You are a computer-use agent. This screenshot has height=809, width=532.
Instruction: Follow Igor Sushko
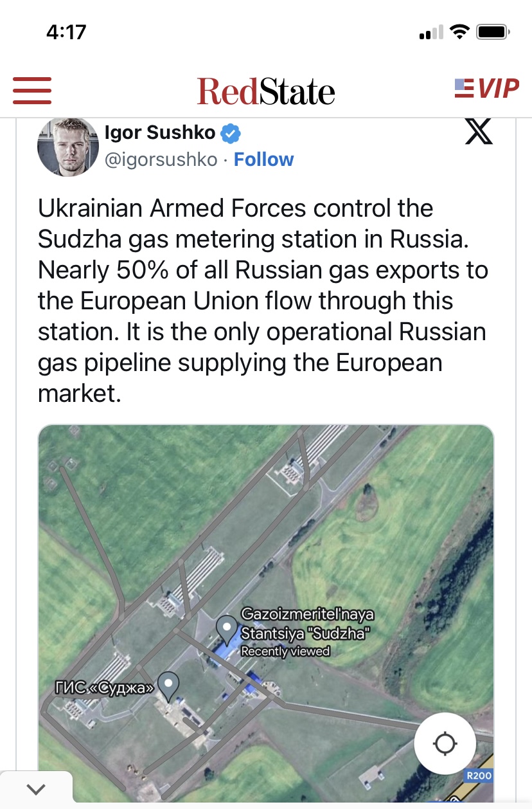click(x=263, y=159)
